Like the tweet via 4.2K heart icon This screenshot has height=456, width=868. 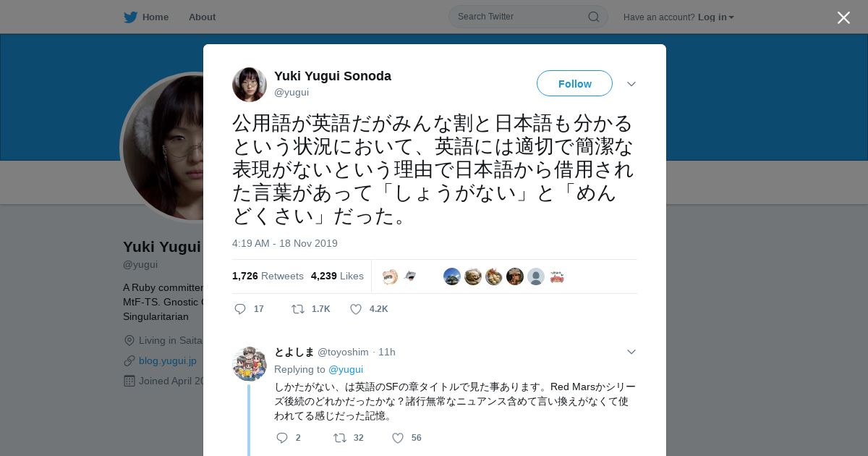(x=356, y=309)
